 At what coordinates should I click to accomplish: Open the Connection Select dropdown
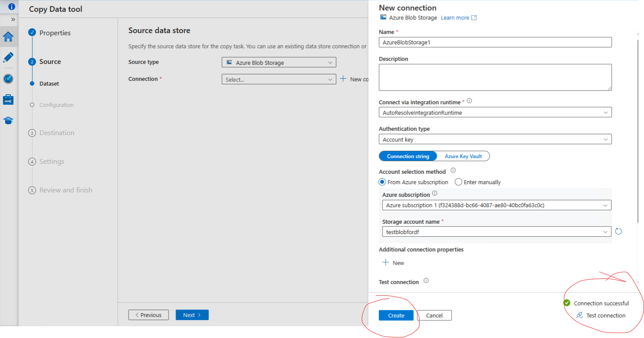[279, 80]
